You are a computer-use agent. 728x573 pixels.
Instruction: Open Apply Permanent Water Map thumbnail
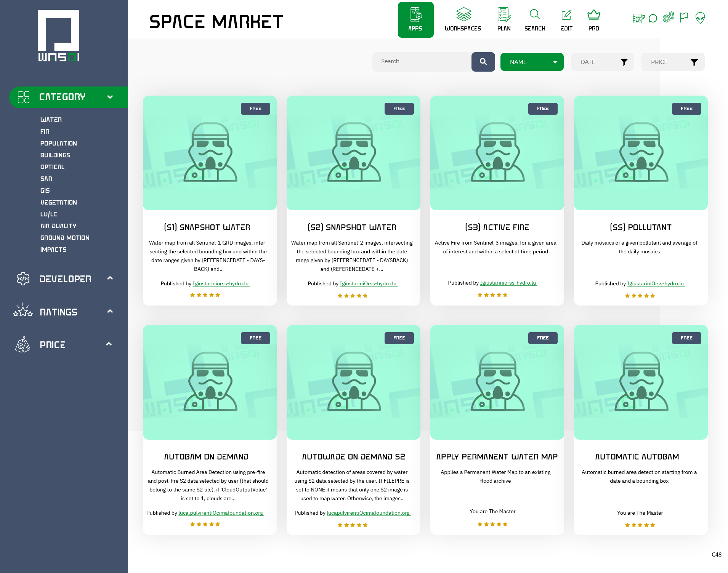pyautogui.click(x=497, y=382)
